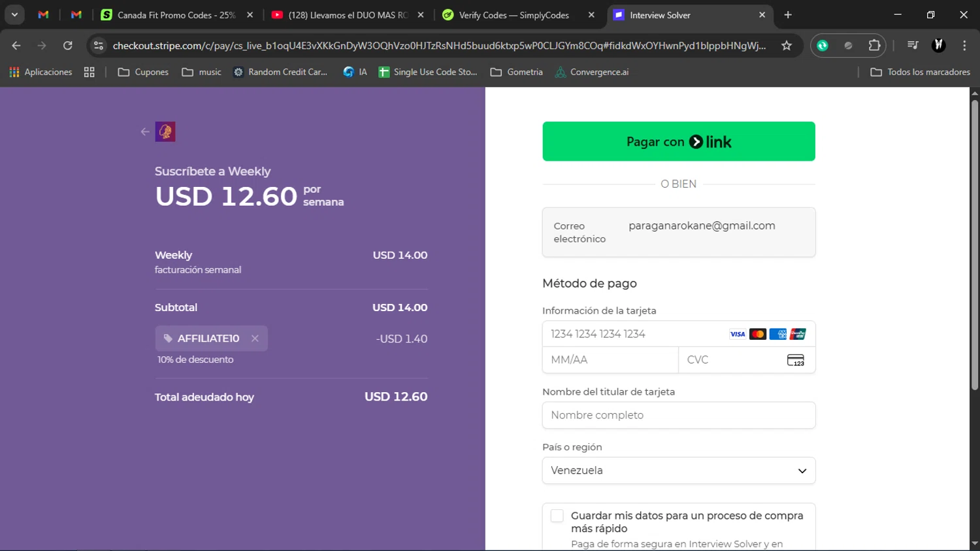This screenshot has height=551, width=980.
Task: Restore down the Chrome window
Action: click(x=931, y=14)
